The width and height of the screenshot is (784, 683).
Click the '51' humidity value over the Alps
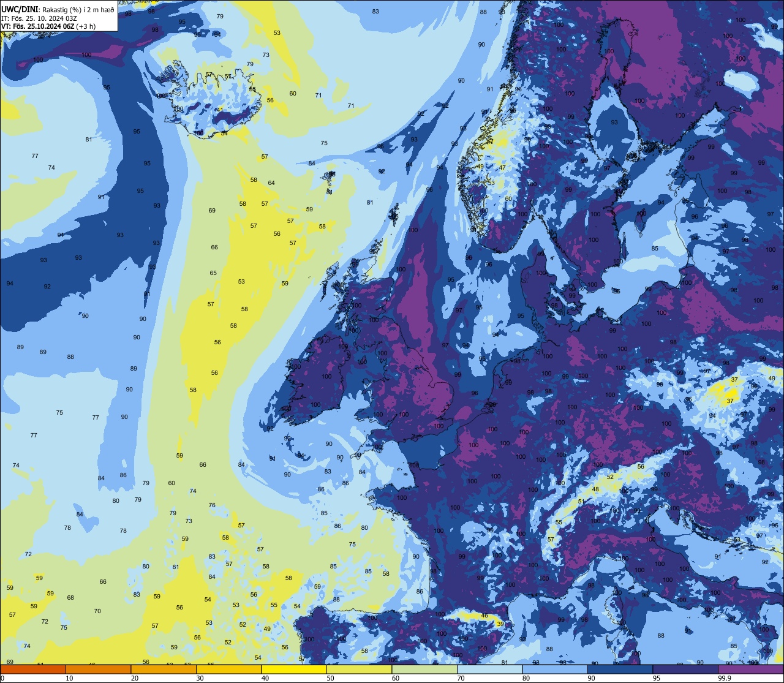click(x=581, y=501)
